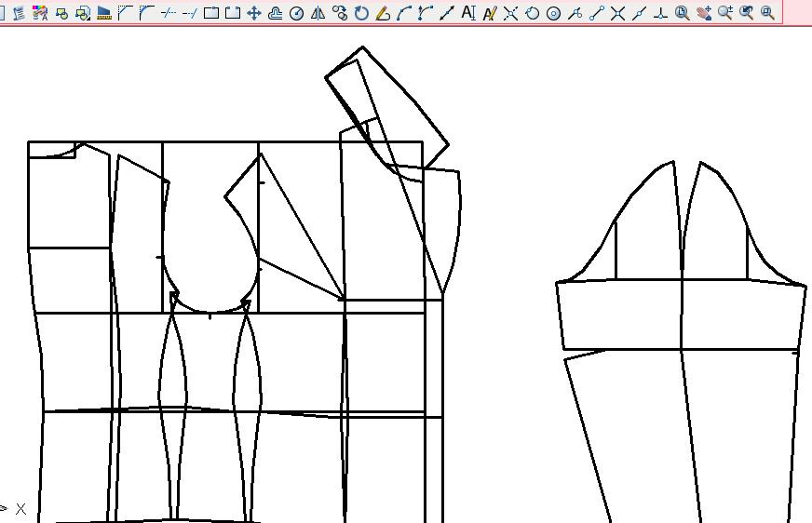This screenshot has height=523, width=812.
Task: Toggle the solid X intersection snap icon
Action: (x=617, y=13)
